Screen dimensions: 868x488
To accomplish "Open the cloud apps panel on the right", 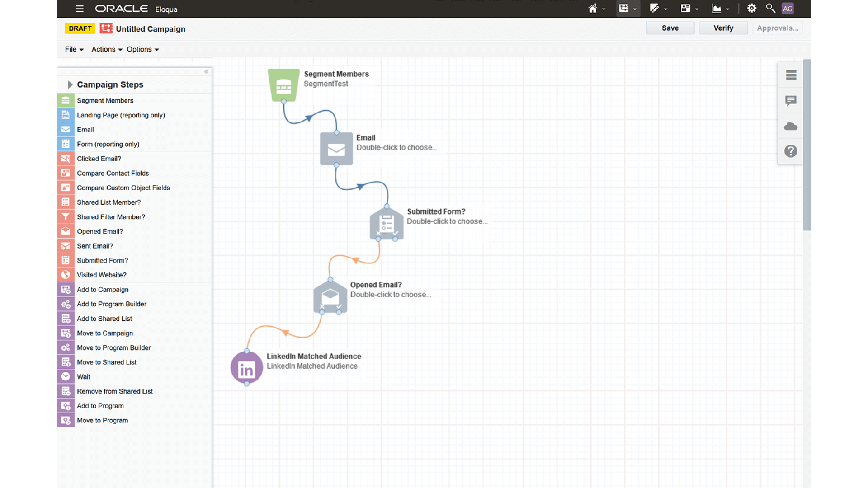I will click(x=790, y=126).
